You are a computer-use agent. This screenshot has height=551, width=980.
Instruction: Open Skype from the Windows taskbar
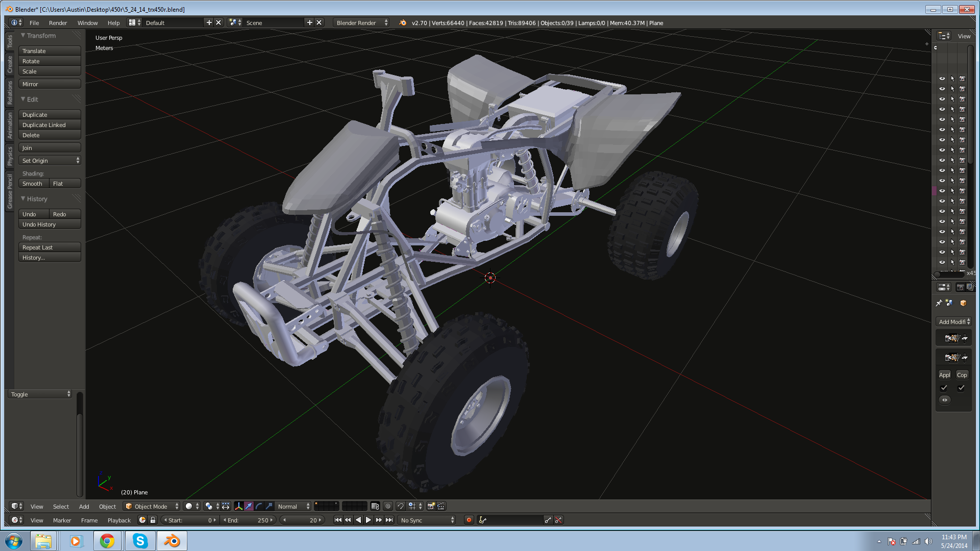(x=140, y=541)
